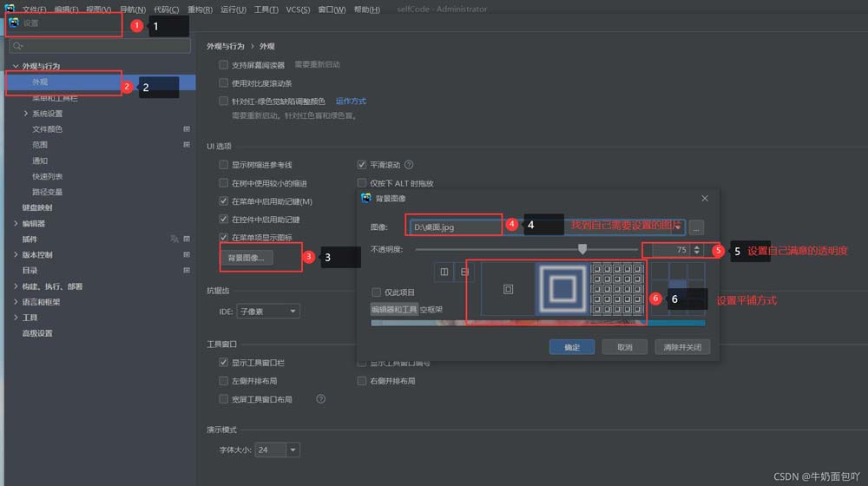This screenshot has width=868, height=486.
Task: Click the 不透明度 slider handle
Action: (582, 250)
